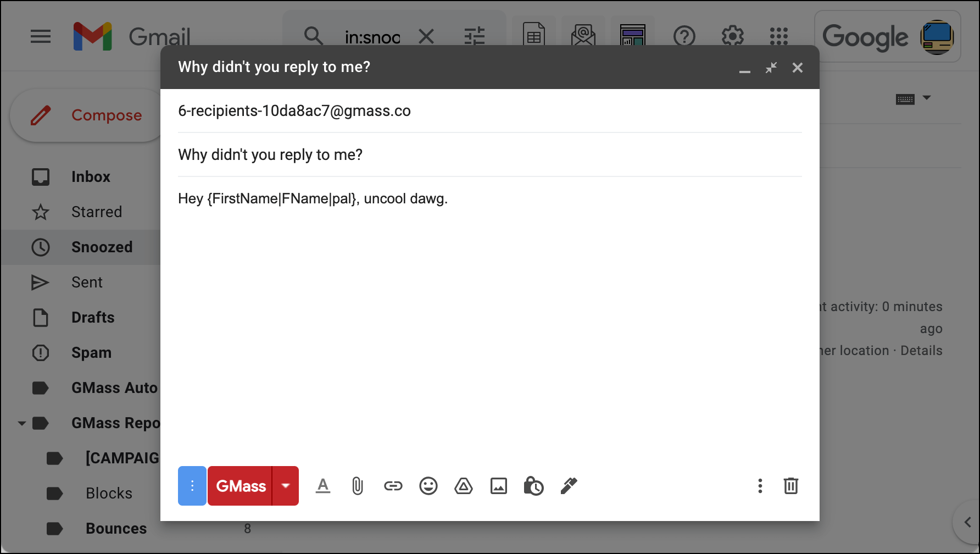Open the Sent folder
This screenshot has width=980, height=554.
point(87,282)
